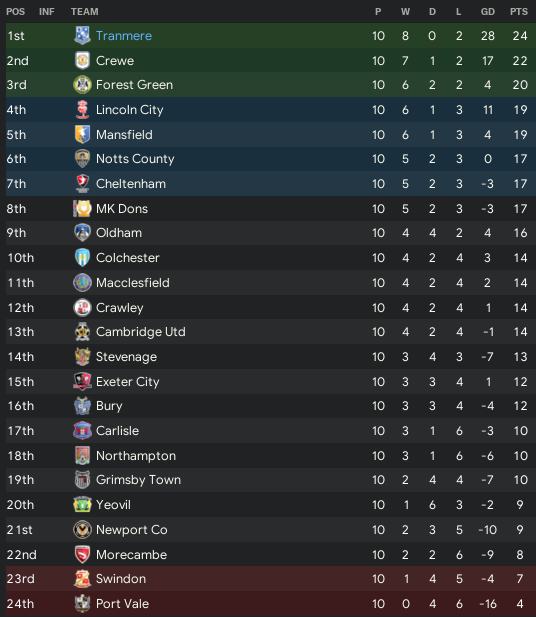The width and height of the screenshot is (536, 617).
Task: Click the Port Vale club badge
Action: 82,603
